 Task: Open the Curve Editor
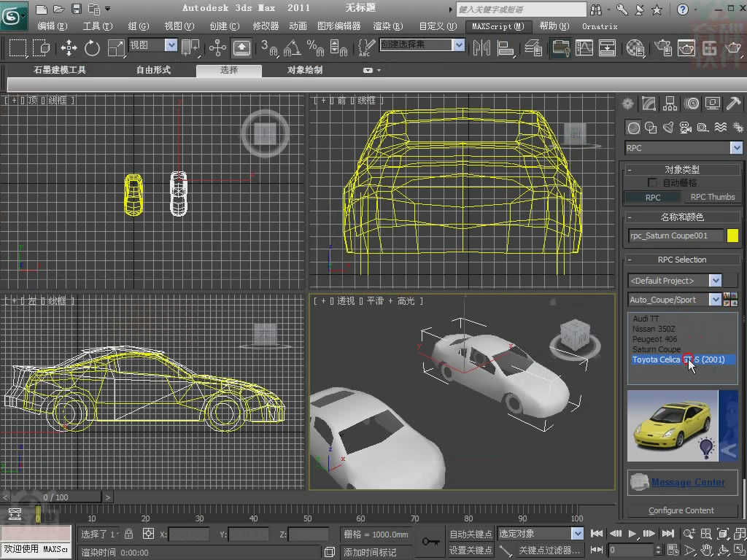(x=584, y=47)
